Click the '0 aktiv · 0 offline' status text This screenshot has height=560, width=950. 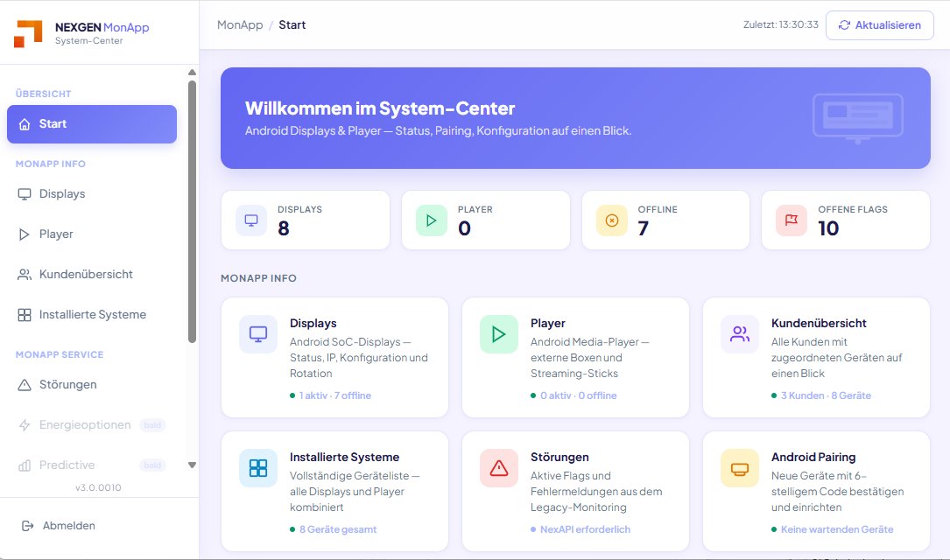coord(578,395)
